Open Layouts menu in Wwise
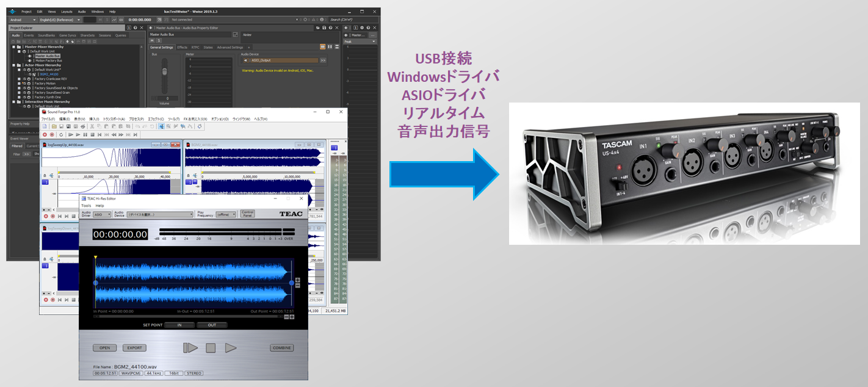 (67, 12)
